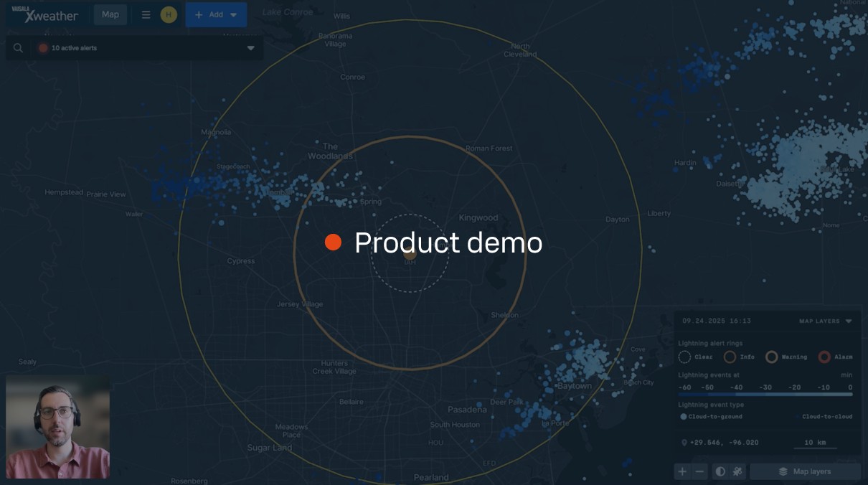This screenshot has height=485, width=868.
Task: Click the Hempstead map label
Action: pos(64,193)
